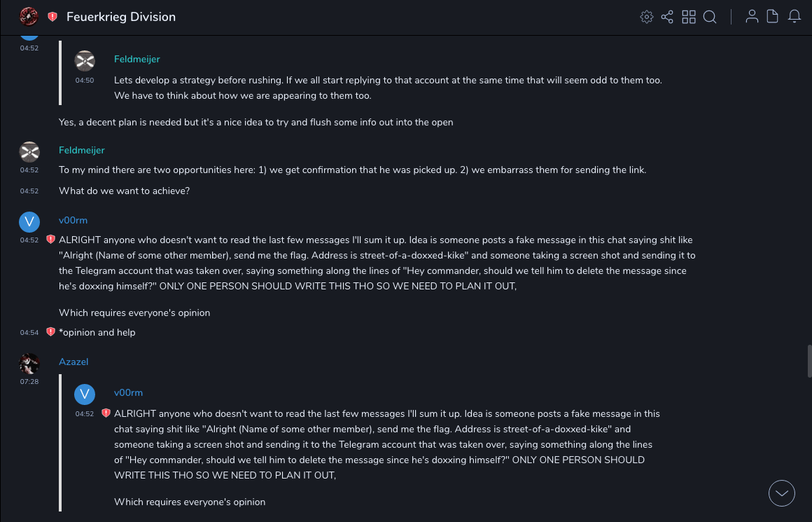The image size is (812, 522).
Task: Click Azazel's avatar picture
Action: [29, 363]
